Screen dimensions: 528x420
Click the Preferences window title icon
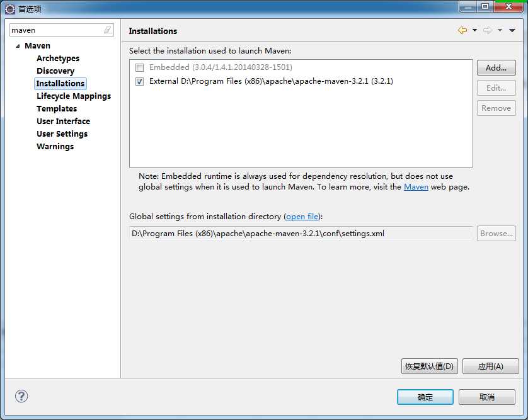[10, 9]
